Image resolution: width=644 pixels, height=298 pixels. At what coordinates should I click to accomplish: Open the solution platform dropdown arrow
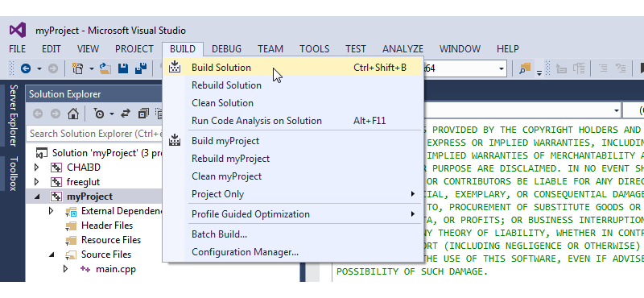point(502,68)
